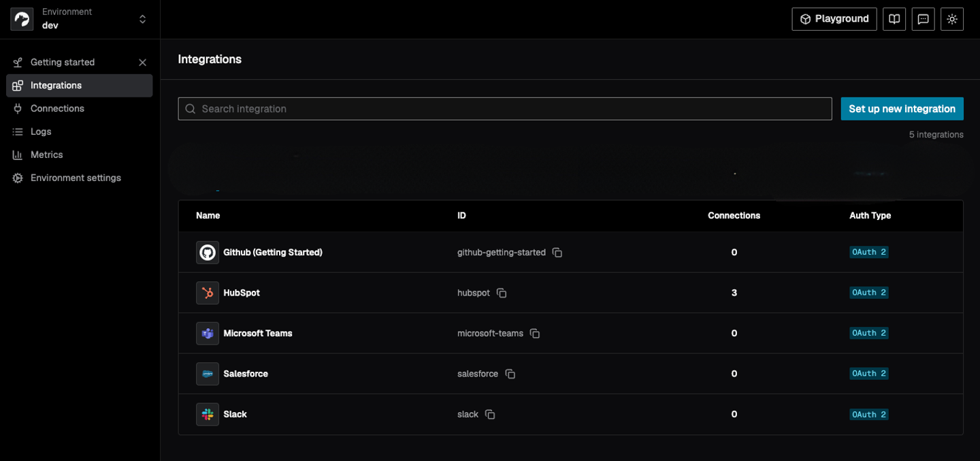980x461 pixels.
Task: Click the HubSpot logo icon
Action: [x=208, y=293]
